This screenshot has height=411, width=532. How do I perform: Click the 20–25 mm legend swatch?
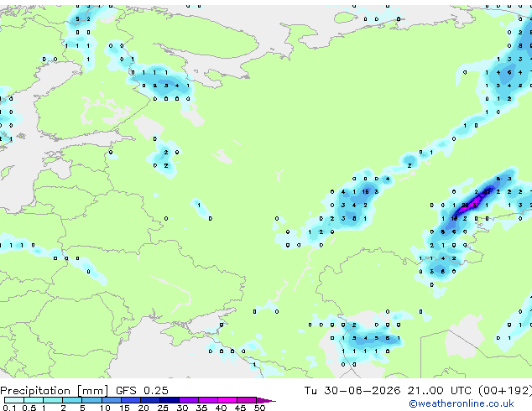pos(149,400)
